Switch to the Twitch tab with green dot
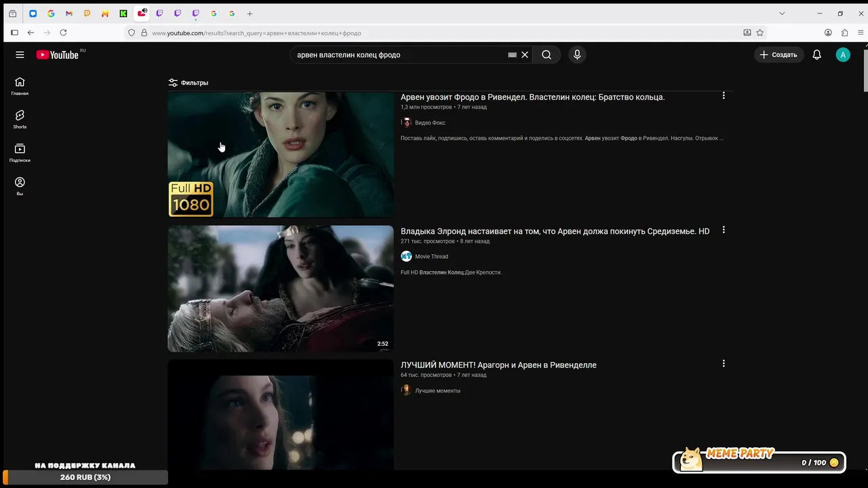 point(195,14)
